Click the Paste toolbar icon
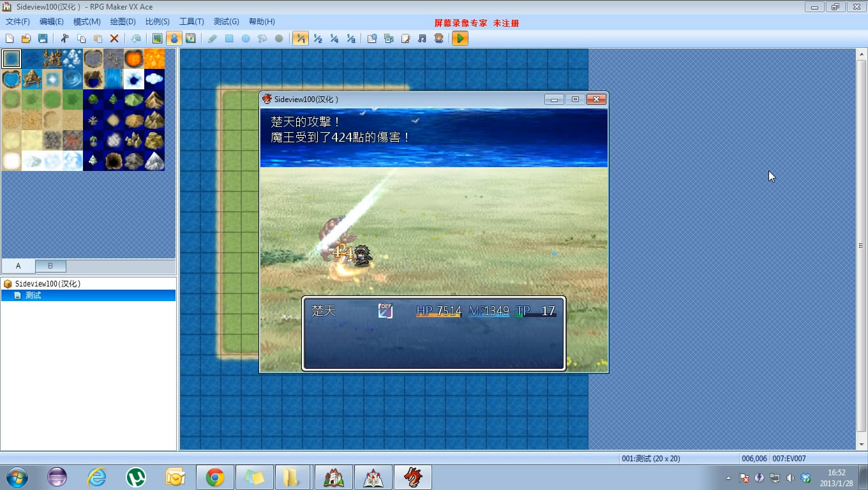Image resolution: width=868 pixels, height=490 pixels. click(98, 38)
